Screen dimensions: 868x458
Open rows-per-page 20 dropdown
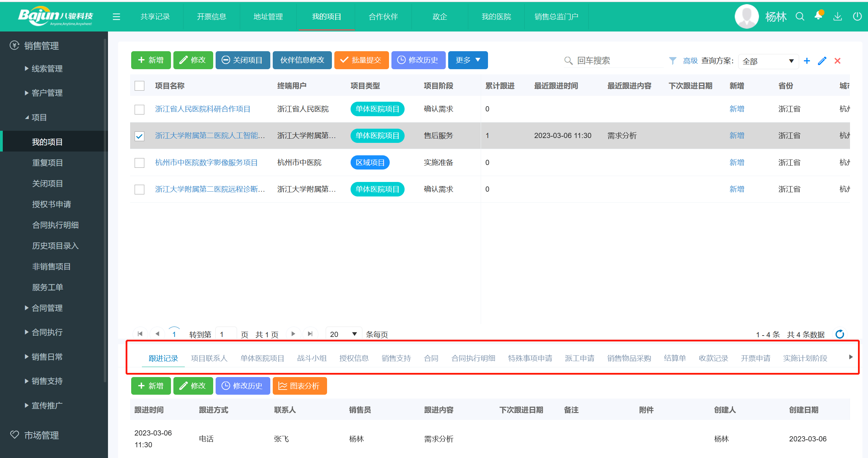click(344, 334)
